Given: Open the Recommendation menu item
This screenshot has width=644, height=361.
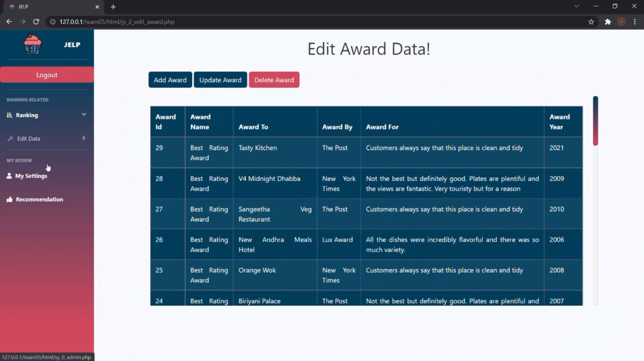Looking at the screenshot, I should pos(39,199).
